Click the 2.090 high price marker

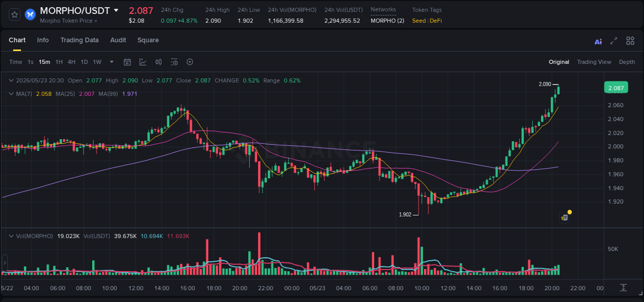545,84
